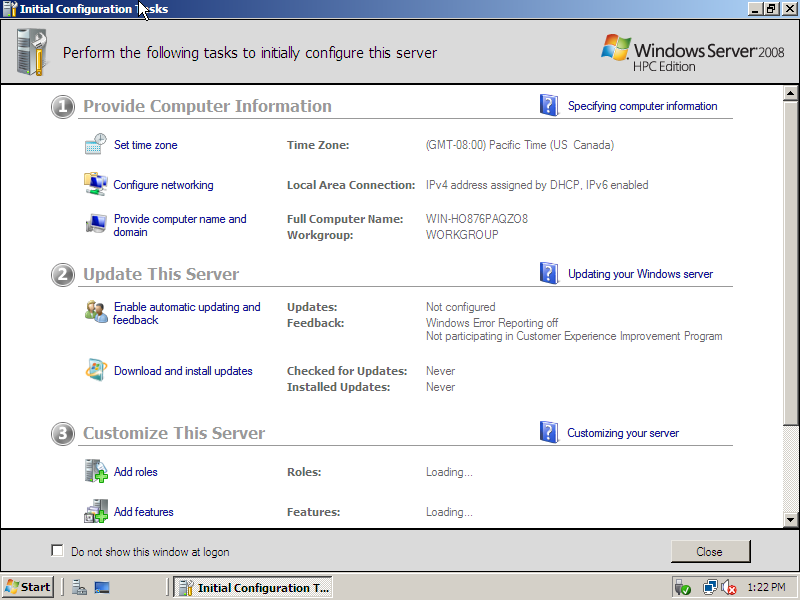Screen dimensions: 800x600
Task: Click the scrollbar down arrow
Action: click(x=790, y=519)
